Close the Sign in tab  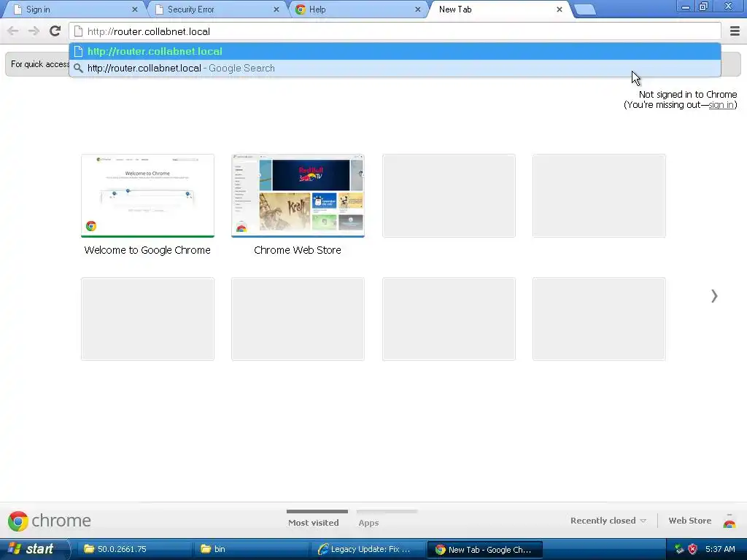click(135, 9)
